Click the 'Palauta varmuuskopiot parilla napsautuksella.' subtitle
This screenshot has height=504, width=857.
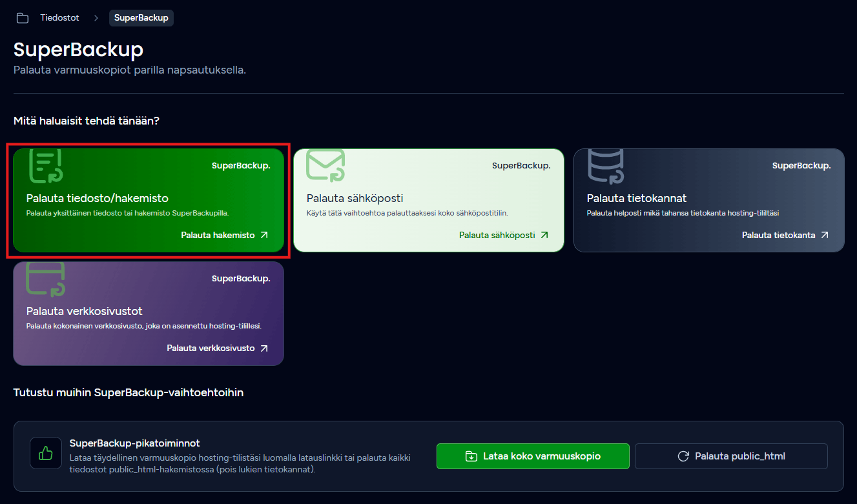(x=130, y=70)
